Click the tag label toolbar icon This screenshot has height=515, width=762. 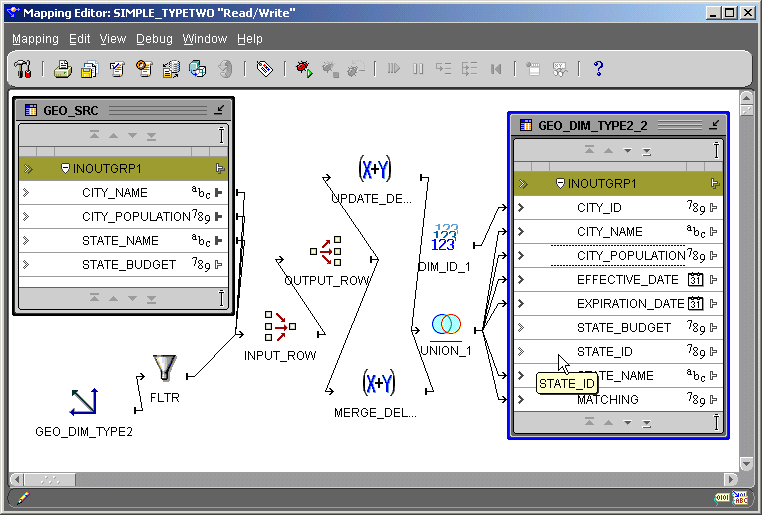click(x=264, y=69)
